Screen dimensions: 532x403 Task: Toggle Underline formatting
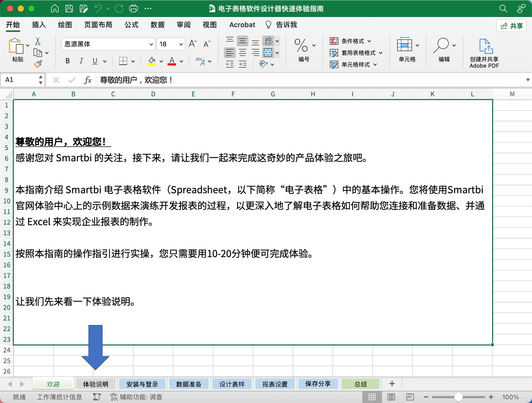[x=95, y=61]
